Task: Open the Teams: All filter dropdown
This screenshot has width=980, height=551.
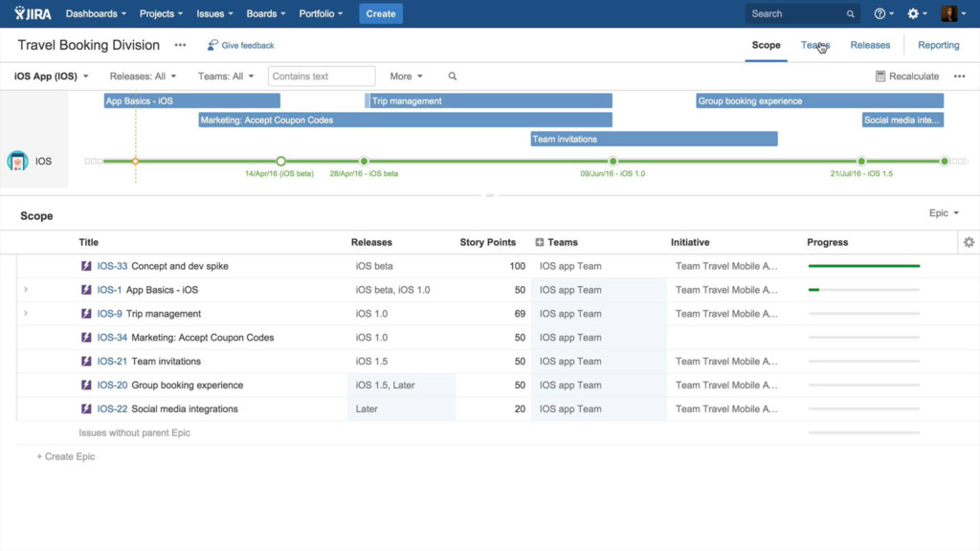Action: (226, 77)
